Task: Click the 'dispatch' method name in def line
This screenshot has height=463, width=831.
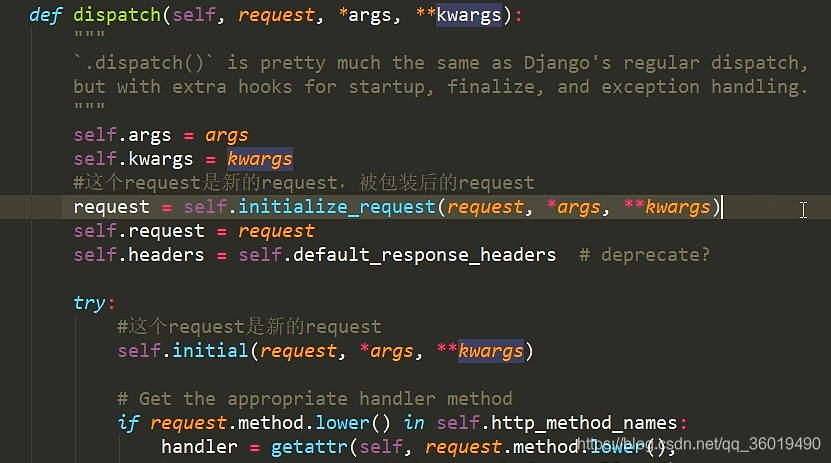Action: [x=117, y=15]
